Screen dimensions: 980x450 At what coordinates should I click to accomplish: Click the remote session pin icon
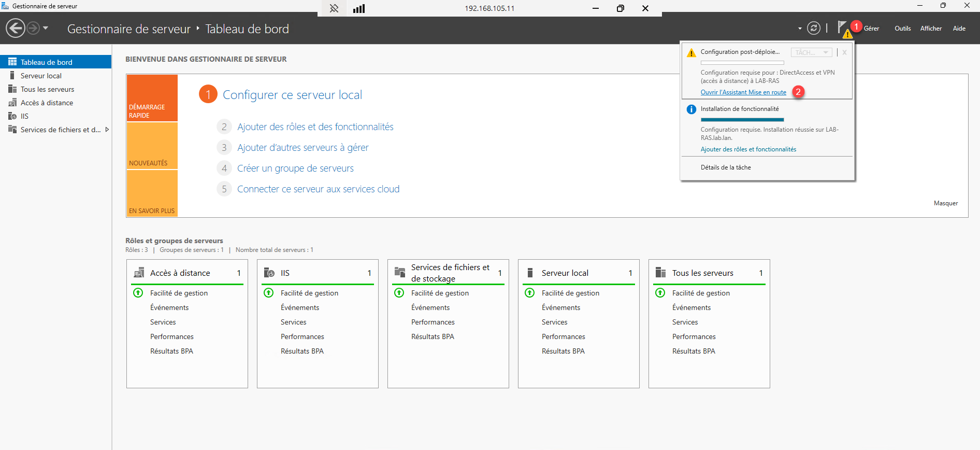pos(334,8)
